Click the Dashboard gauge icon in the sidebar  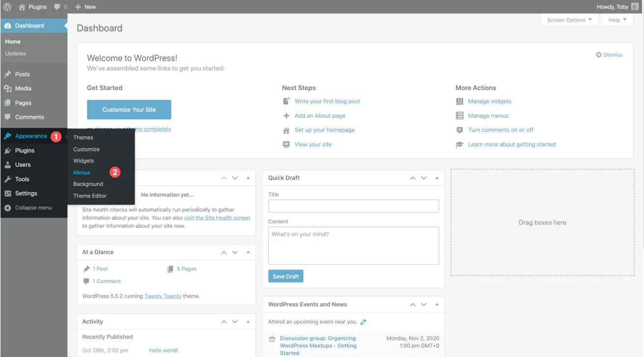coord(8,26)
